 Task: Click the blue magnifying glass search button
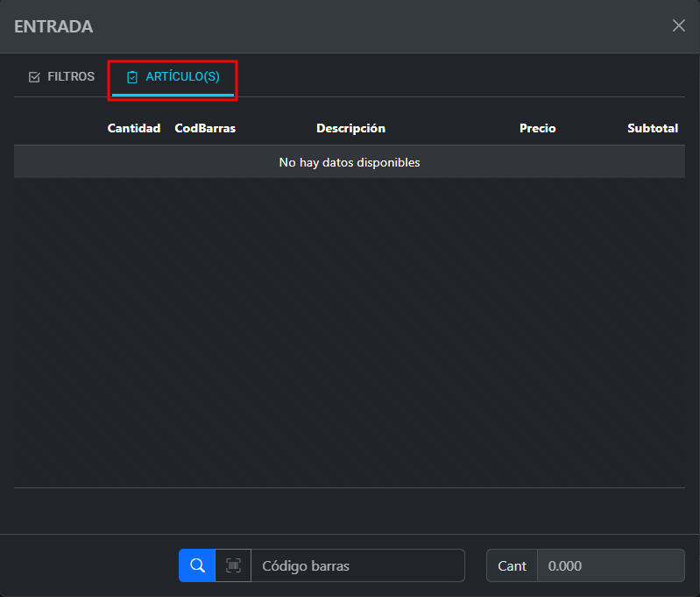pos(197,565)
